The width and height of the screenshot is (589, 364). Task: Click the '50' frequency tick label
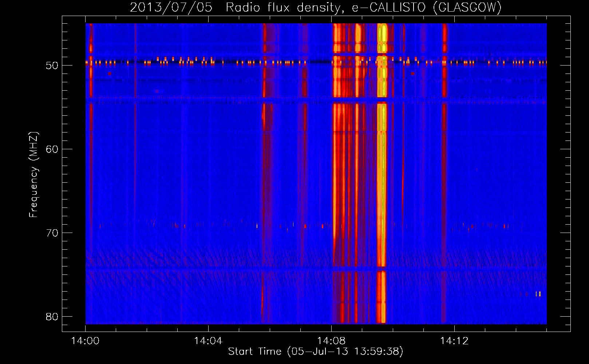pyautogui.click(x=52, y=66)
